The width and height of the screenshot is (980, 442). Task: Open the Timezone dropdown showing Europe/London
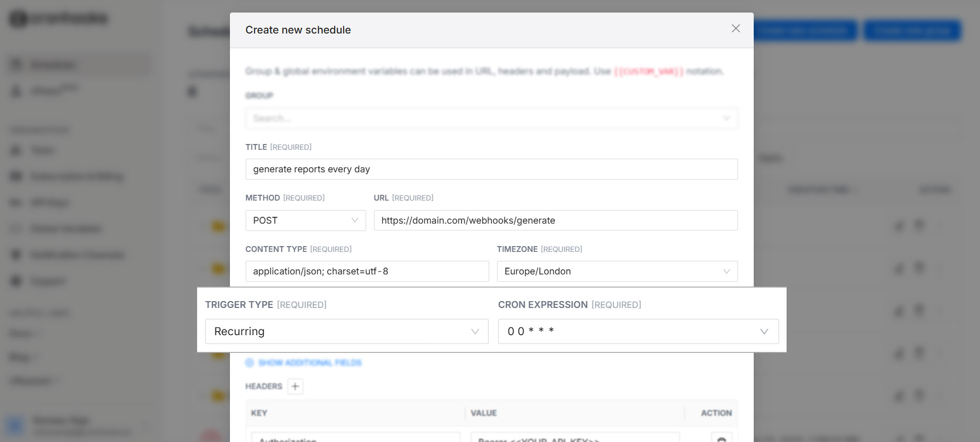pyautogui.click(x=617, y=271)
